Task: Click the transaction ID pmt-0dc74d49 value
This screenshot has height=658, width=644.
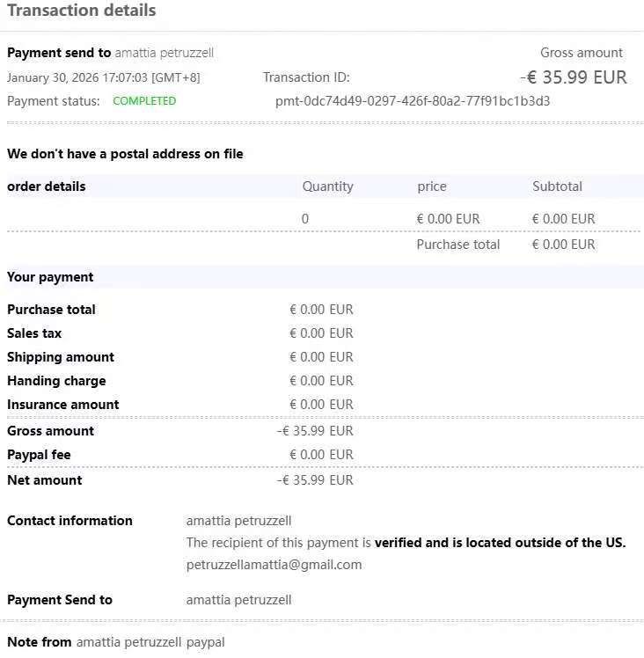Action: 413,100
